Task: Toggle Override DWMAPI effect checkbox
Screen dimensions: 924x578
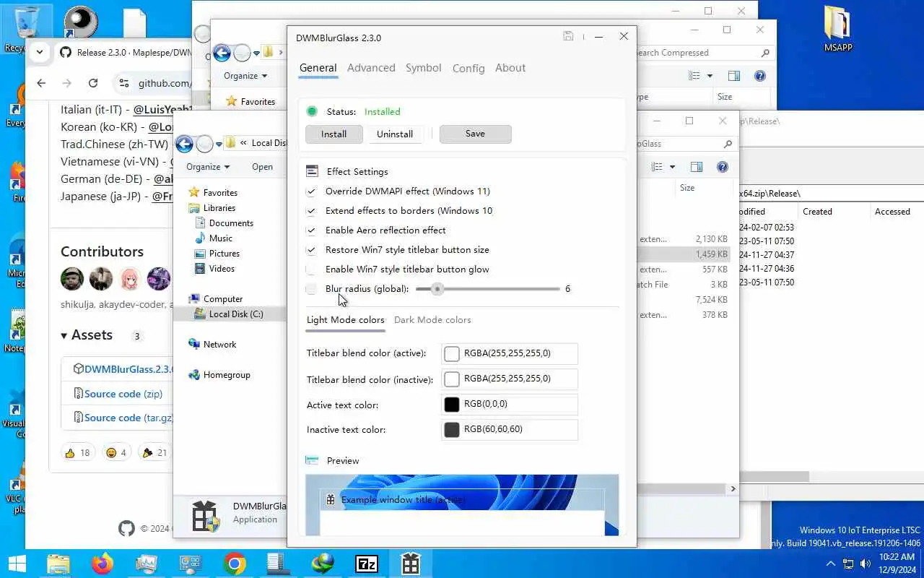Action: (x=311, y=191)
